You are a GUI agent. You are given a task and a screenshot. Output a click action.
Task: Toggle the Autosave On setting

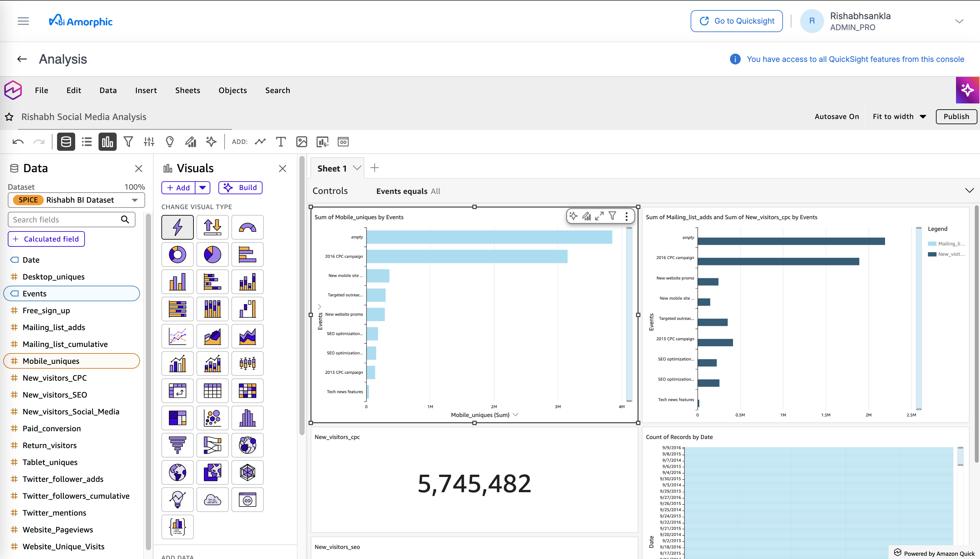pyautogui.click(x=836, y=116)
